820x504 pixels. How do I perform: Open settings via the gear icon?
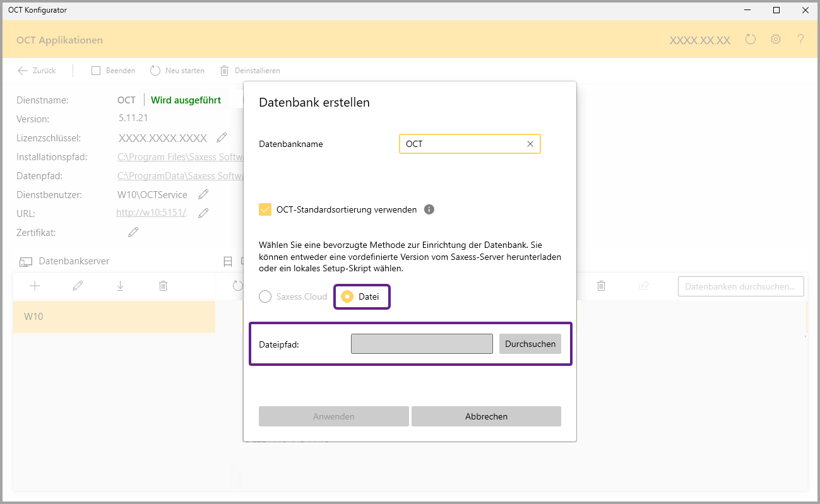point(776,40)
